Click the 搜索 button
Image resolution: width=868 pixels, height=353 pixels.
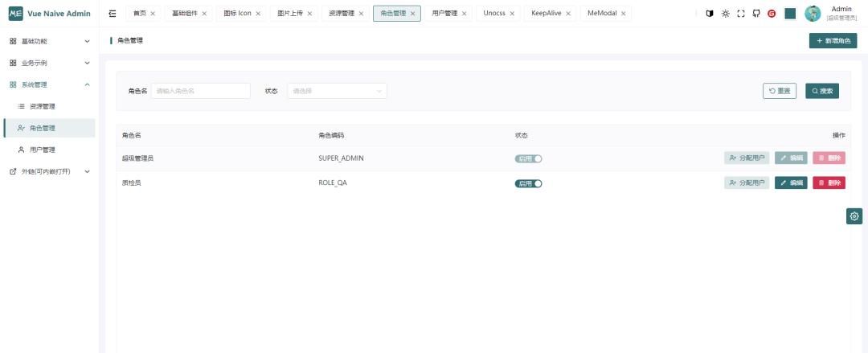click(822, 91)
